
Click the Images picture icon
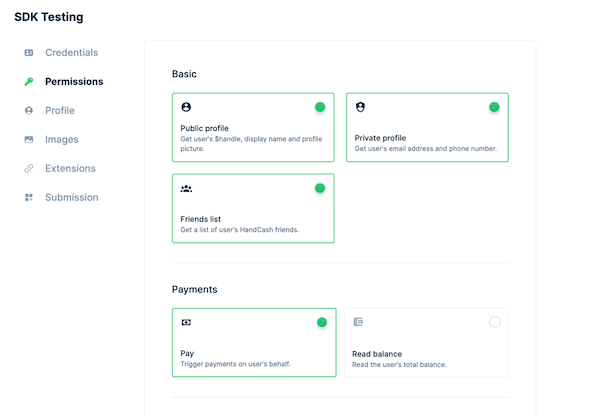(x=29, y=140)
